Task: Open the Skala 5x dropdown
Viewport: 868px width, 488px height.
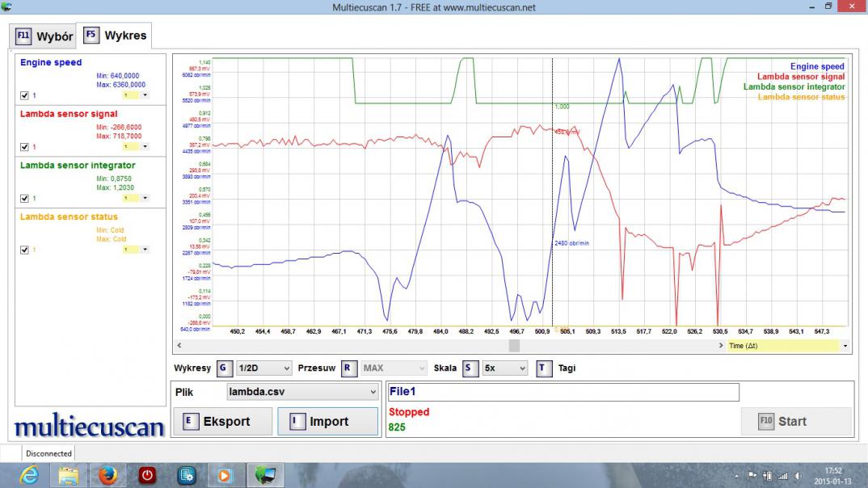Action: click(x=504, y=368)
